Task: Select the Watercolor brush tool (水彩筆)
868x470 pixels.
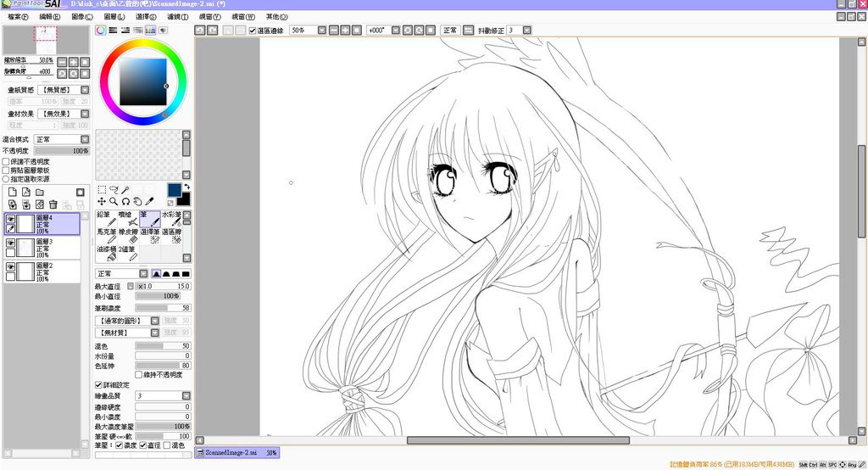Action: click(x=171, y=218)
